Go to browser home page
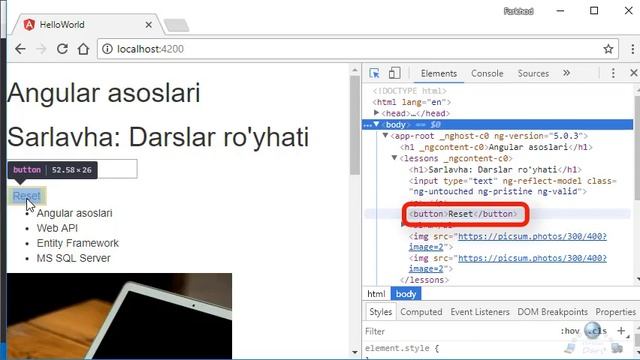The height and width of the screenshot is (360, 640). tap(83, 49)
